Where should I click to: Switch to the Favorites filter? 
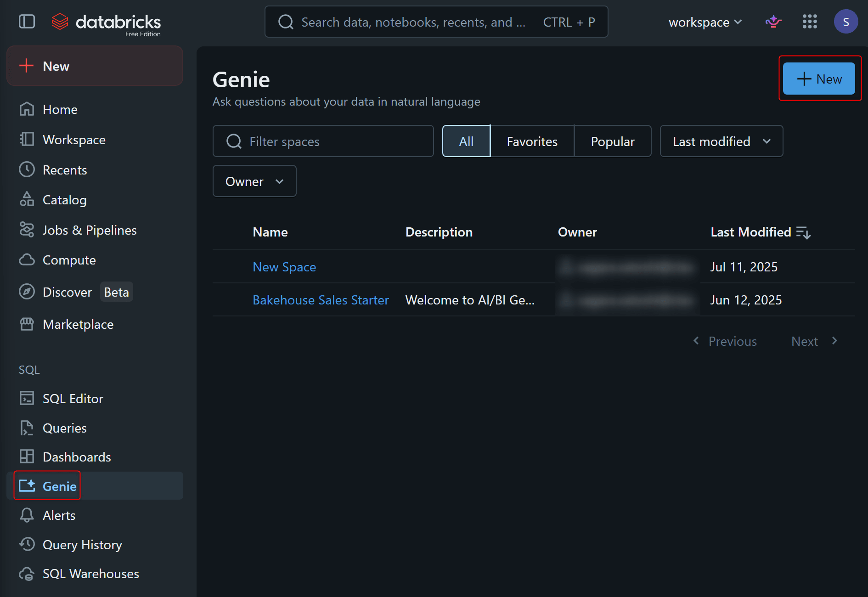532,141
